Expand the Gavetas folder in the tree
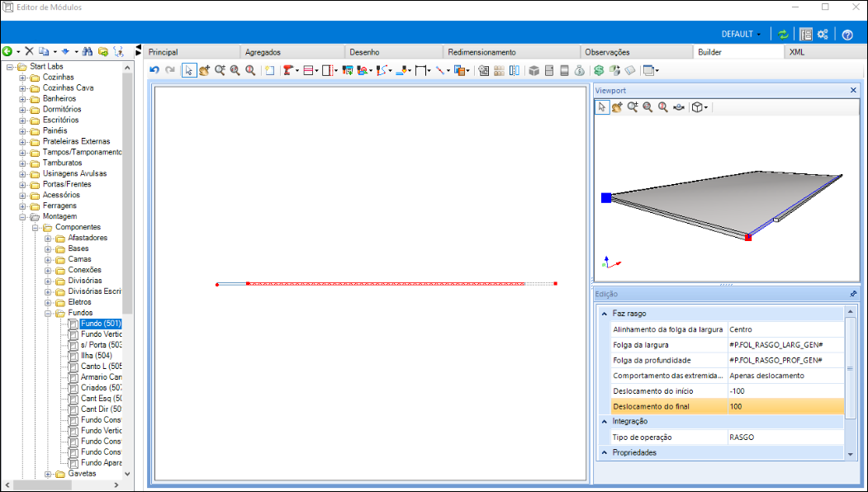Viewport: 868px width, 492px height. point(48,474)
